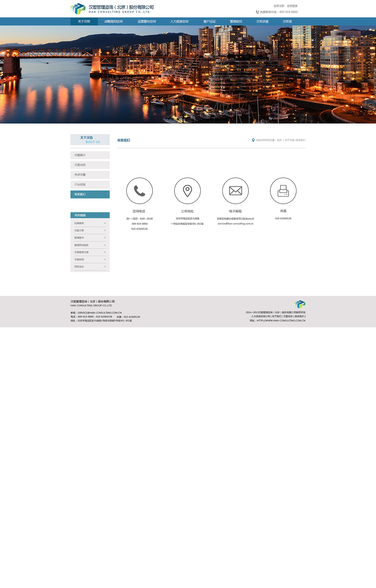Expand the 汉哲新闻 arrow in related links

point(105,259)
